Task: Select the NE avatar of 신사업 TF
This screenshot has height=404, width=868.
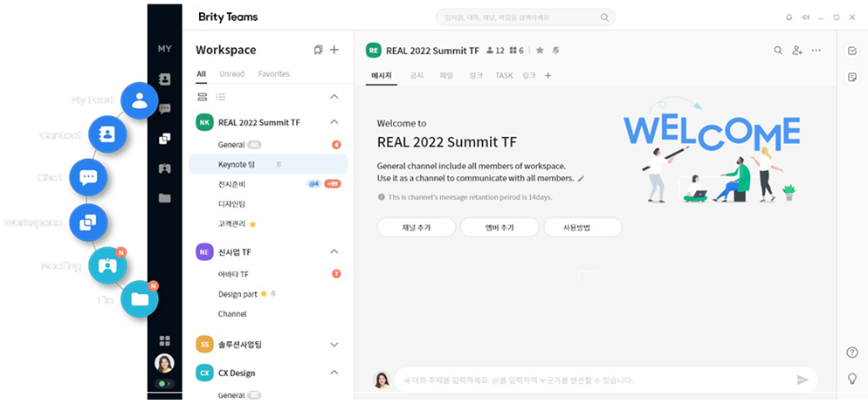Action: click(205, 252)
